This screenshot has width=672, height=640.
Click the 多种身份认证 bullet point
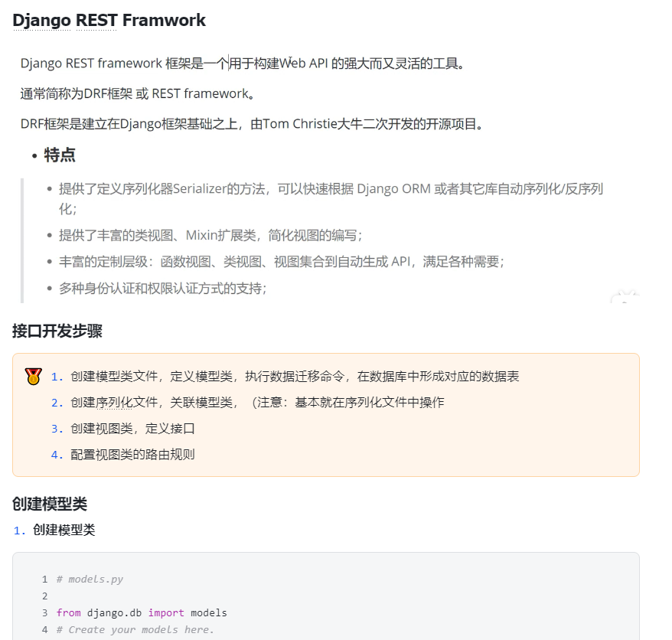pyautogui.click(x=162, y=289)
